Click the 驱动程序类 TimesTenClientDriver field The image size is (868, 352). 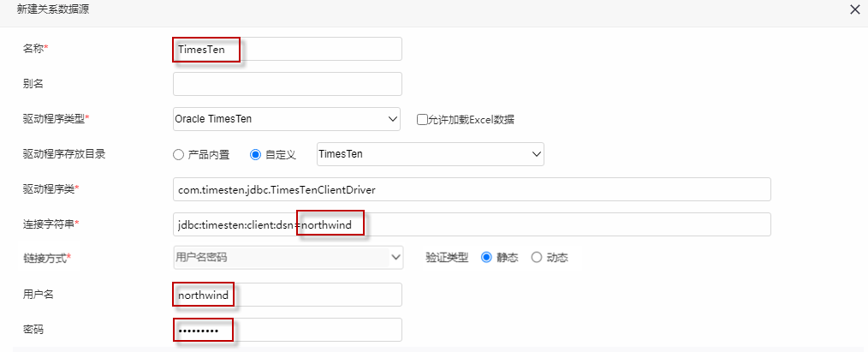472,189
